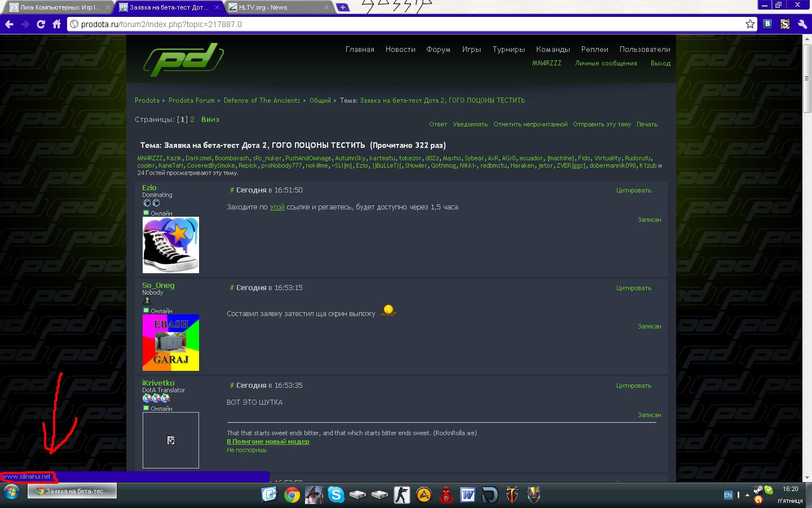The height and width of the screenshot is (508, 812).
Task: Open the Главная menu item
Action: [x=360, y=49]
